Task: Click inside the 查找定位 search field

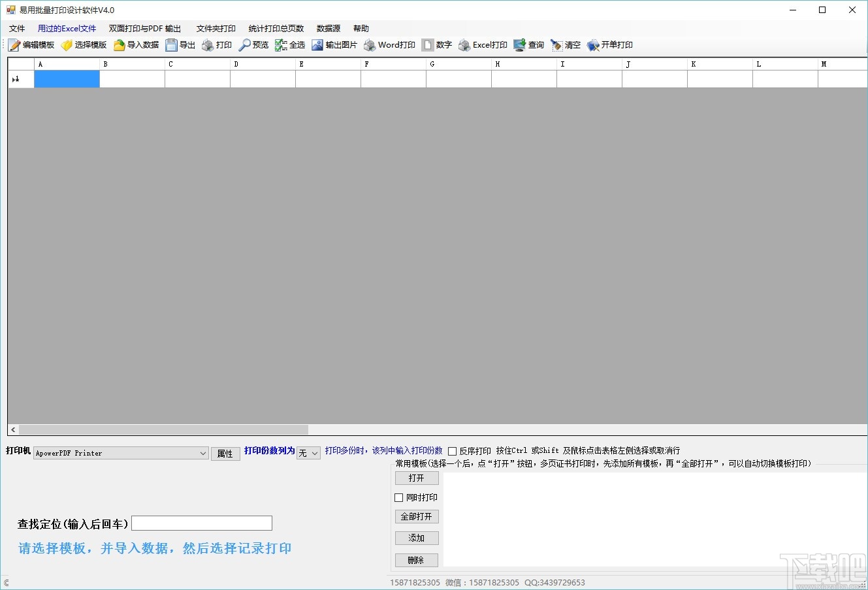Action: click(201, 523)
